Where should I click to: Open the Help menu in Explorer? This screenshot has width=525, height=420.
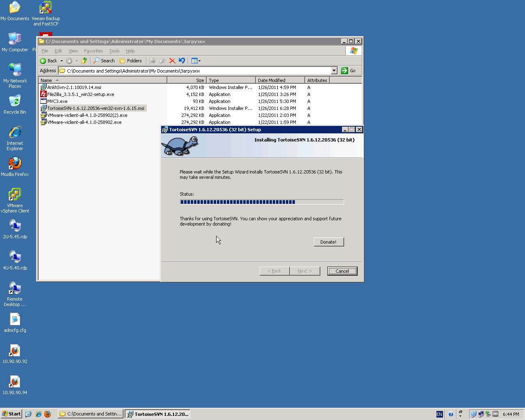tap(130, 51)
